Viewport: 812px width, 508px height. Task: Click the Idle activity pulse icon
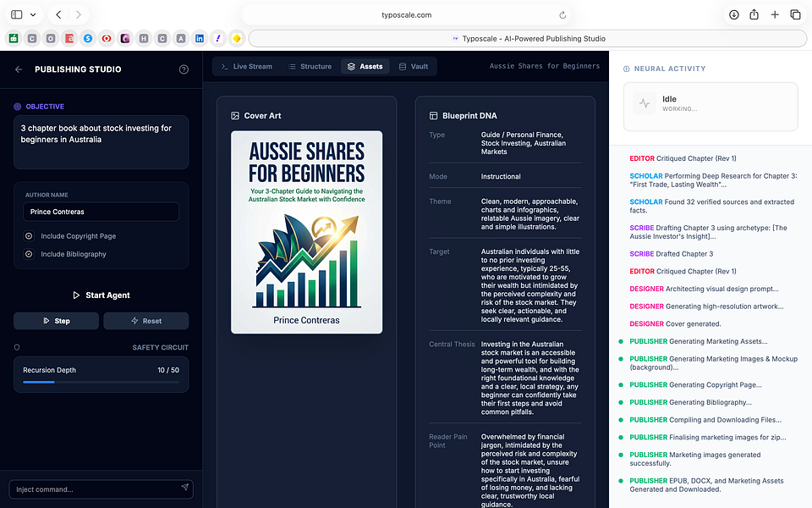pos(645,103)
